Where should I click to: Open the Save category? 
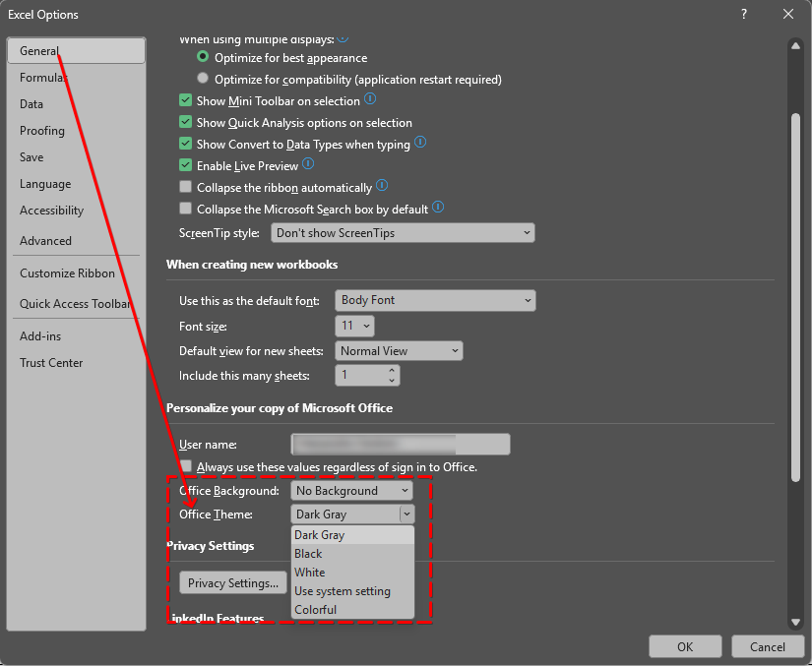pos(76,157)
